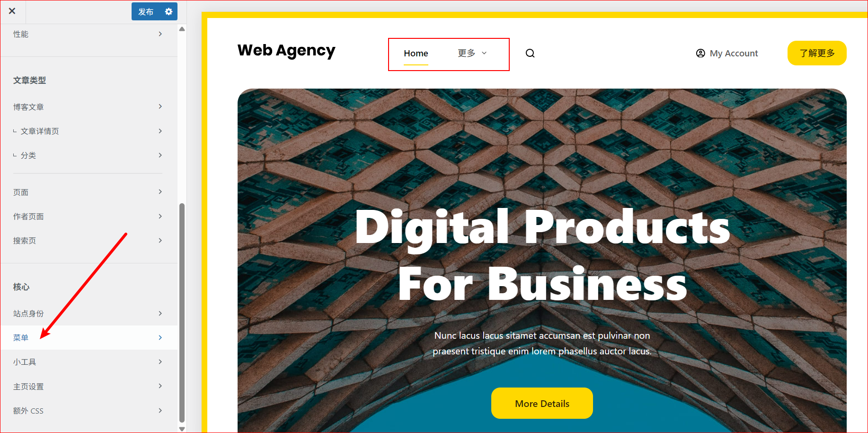Open the 菜单 section chevron
Viewport: 868px width, 433px height.
tap(160, 337)
